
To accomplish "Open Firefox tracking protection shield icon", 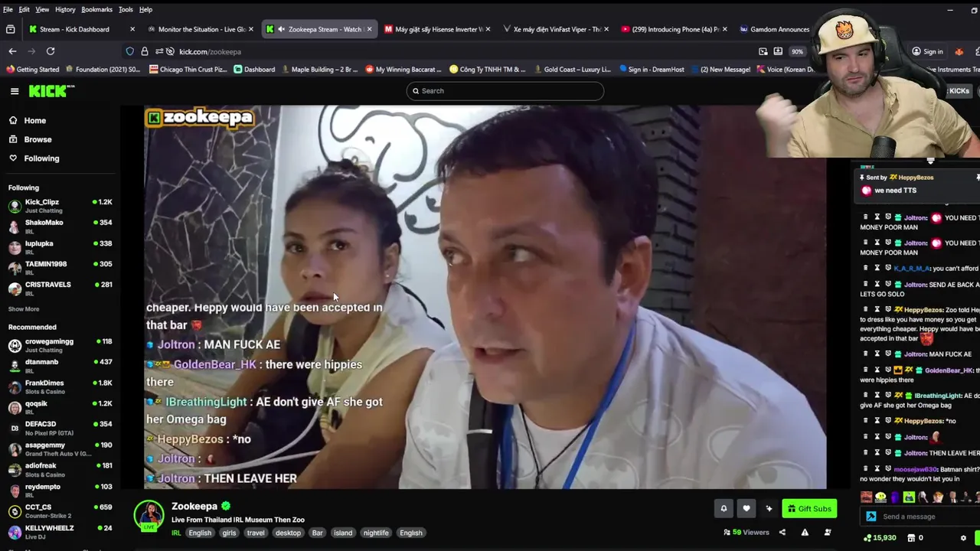I will point(129,51).
